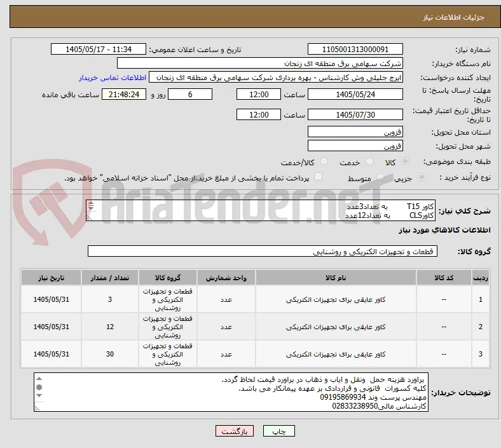Select the کالا radio button
Image resolution: width=501 pixels, height=448 pixels.
click(405, 161)
